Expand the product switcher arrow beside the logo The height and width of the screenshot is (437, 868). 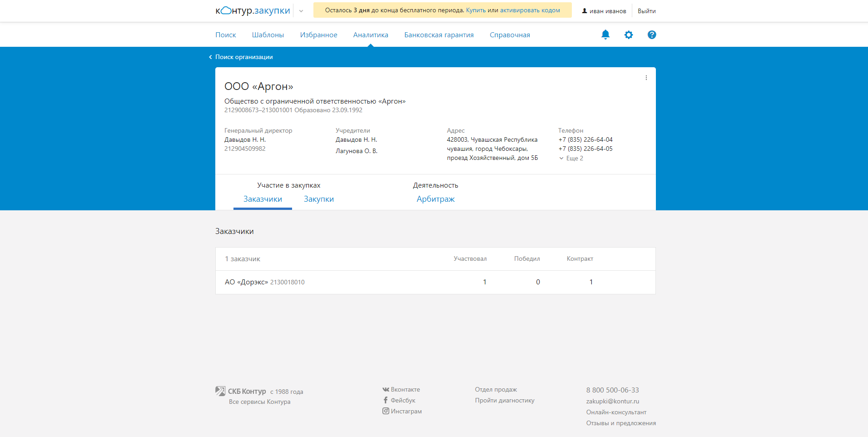[301, 11]
